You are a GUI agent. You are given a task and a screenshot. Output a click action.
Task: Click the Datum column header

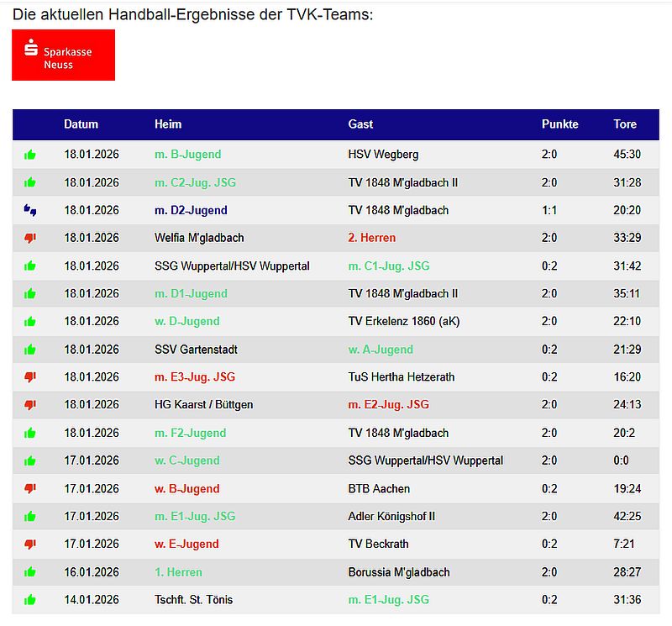81,124
